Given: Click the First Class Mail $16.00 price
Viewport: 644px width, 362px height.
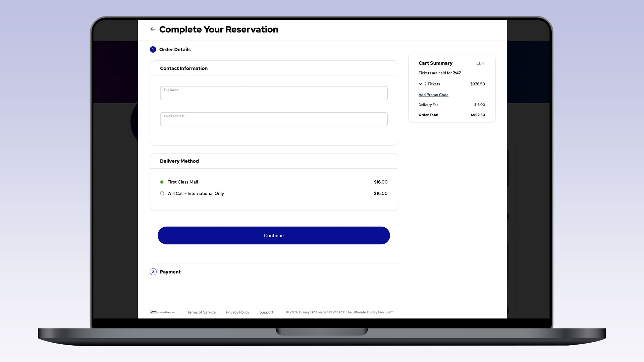Looking at the screenshot, I should pos(380,182).
